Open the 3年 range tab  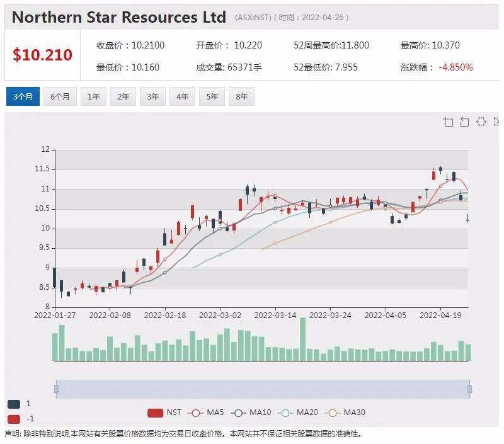(x=152, y=96)
